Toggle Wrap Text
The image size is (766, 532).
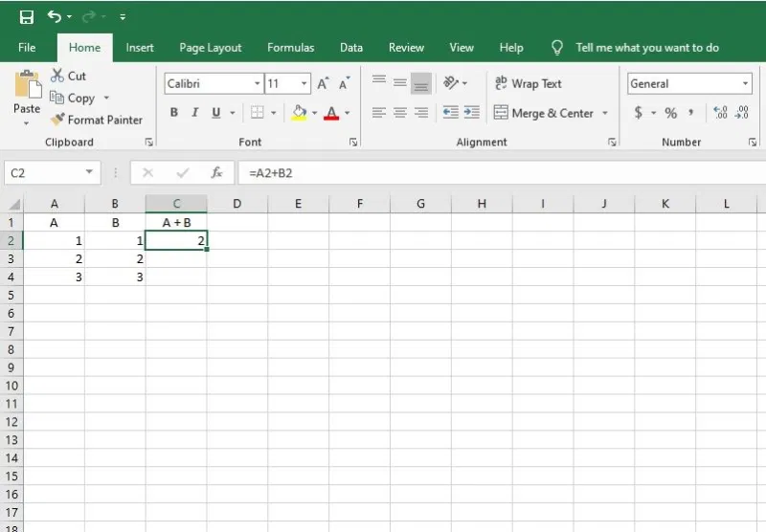529,83
